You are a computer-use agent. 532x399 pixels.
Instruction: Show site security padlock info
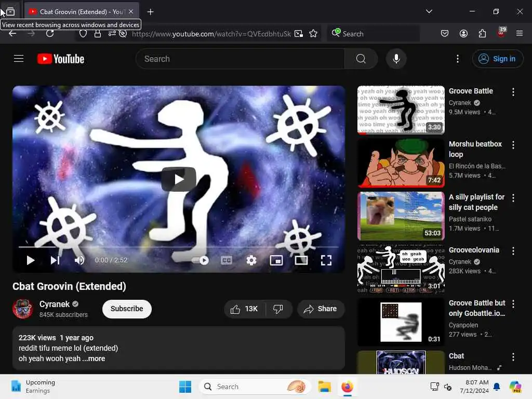(98, 34)
